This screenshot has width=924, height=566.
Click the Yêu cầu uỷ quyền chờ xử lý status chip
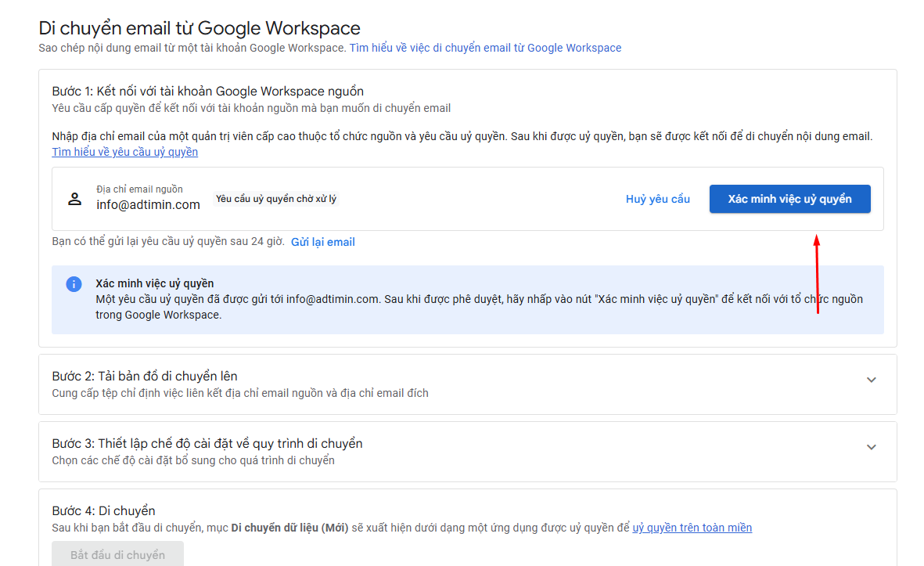(x=275, y=199)
